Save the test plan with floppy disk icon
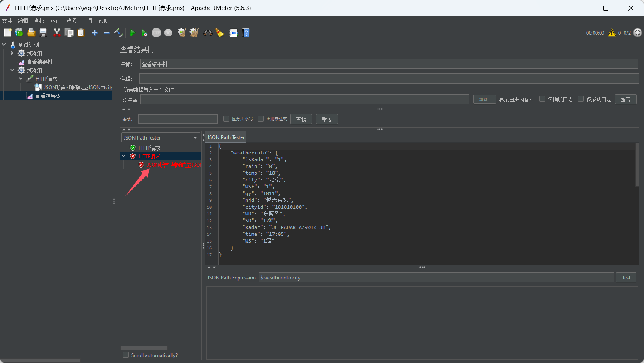644x363 pixels. point(43,33)
